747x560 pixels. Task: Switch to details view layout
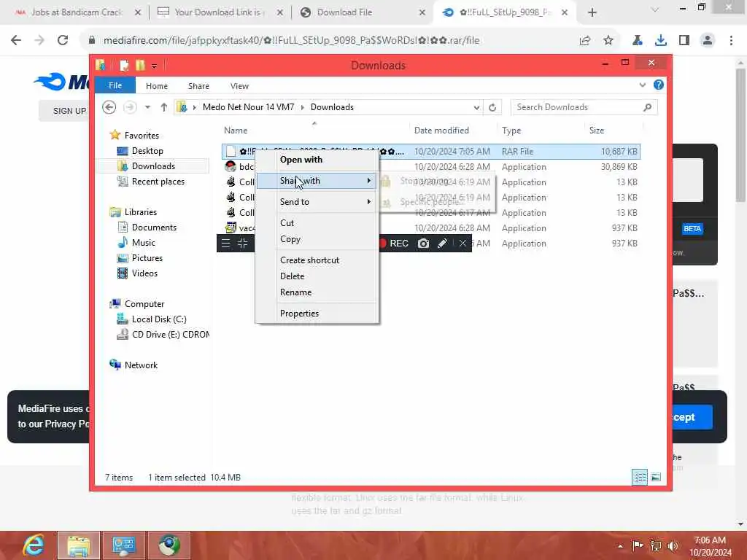pos(639,477)
